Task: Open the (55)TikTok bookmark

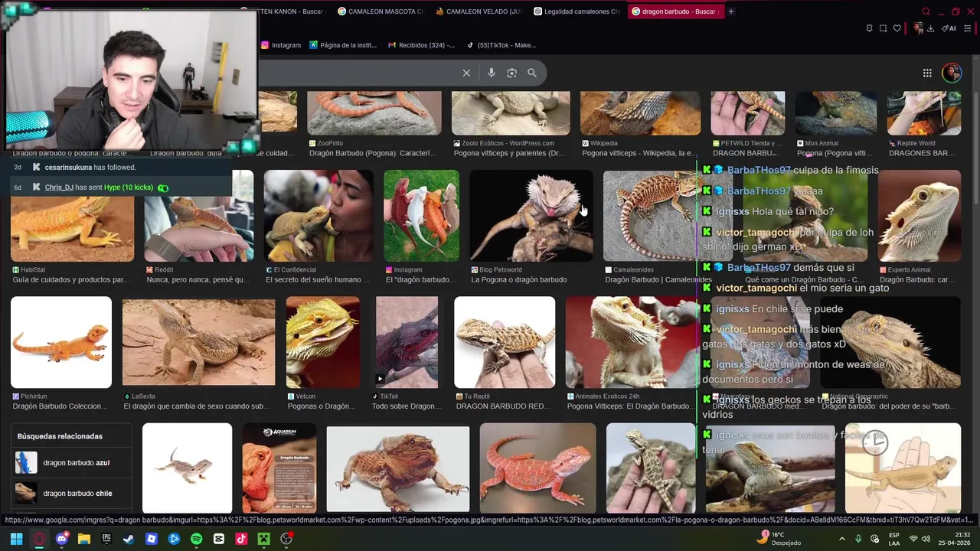Action: (501, 45)
